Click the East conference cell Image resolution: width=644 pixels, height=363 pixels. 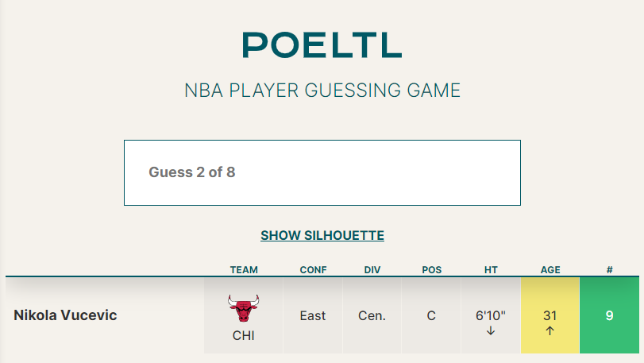click(x=313, y=315)
